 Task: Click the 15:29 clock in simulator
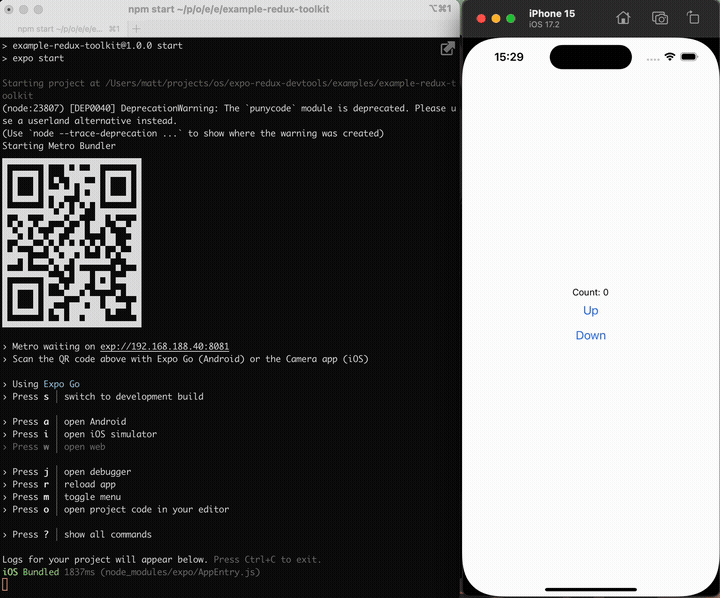point(509,57)
